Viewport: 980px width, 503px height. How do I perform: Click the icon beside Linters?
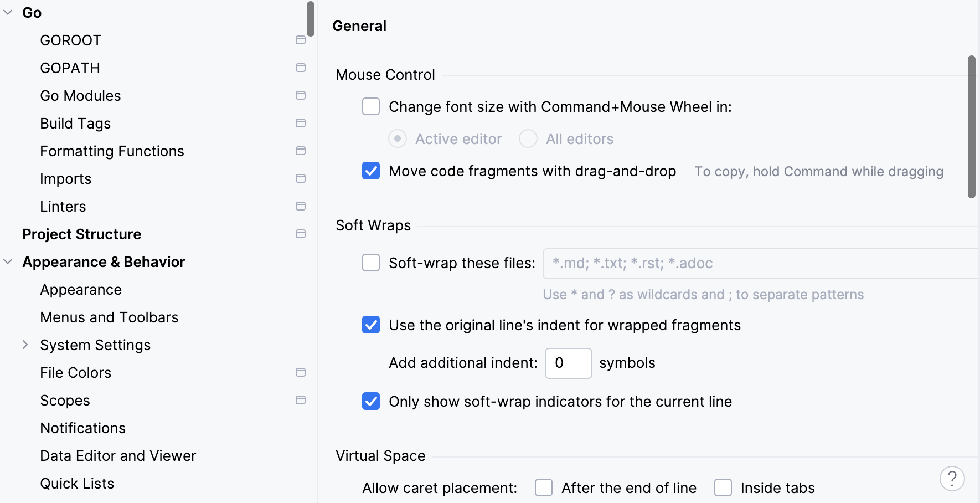click(301, 206)
